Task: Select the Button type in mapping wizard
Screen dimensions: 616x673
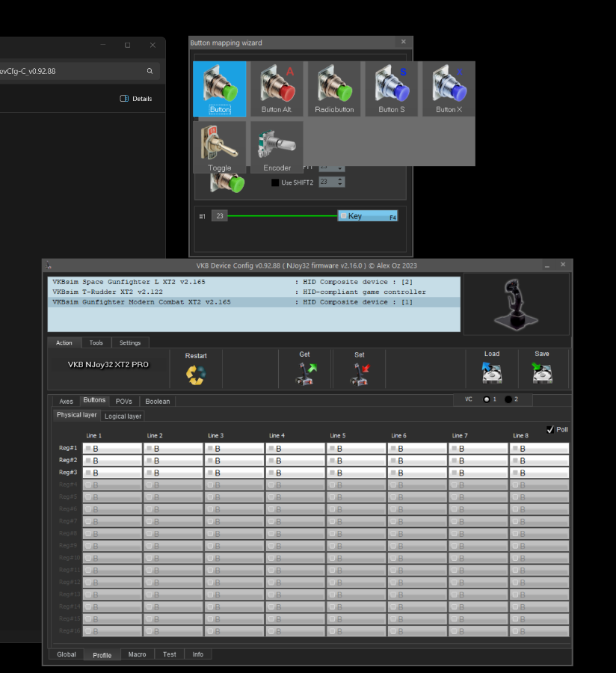Action: click(x=220, y=89)
